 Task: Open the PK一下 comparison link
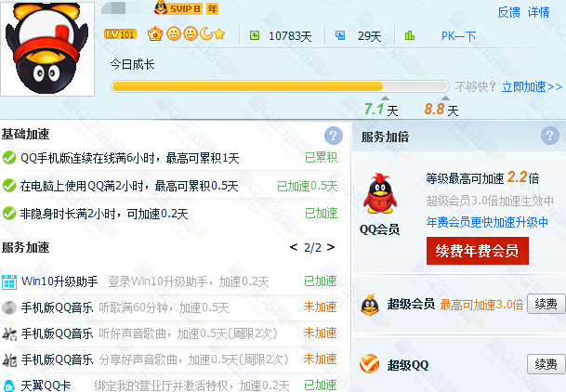[x=458, y=36]
